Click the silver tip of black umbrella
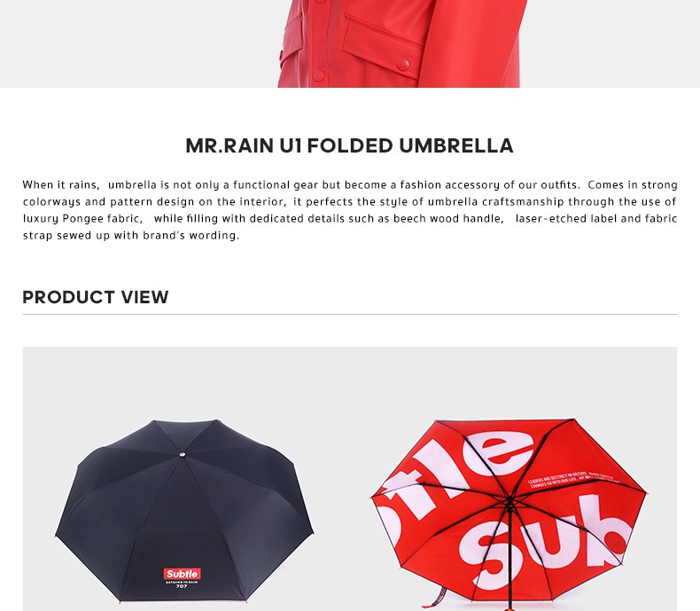The image size is (700, 611). [183, 455]
